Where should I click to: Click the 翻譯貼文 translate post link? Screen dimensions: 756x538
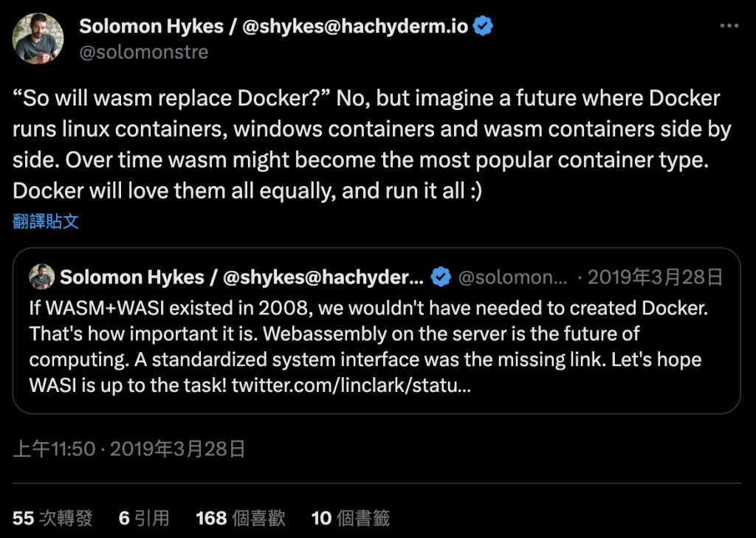point(46,221)
